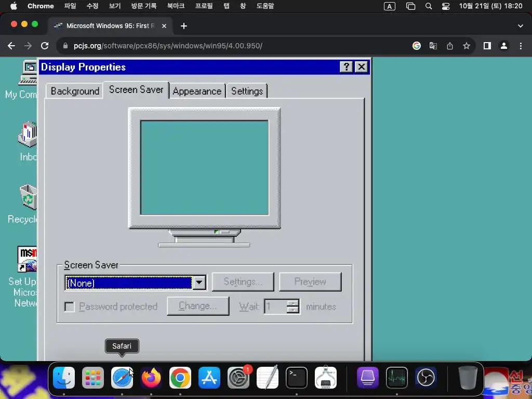Click the screen saver Settings... button
The width and height of the screenshot is (532, 399).
point(243,282)
